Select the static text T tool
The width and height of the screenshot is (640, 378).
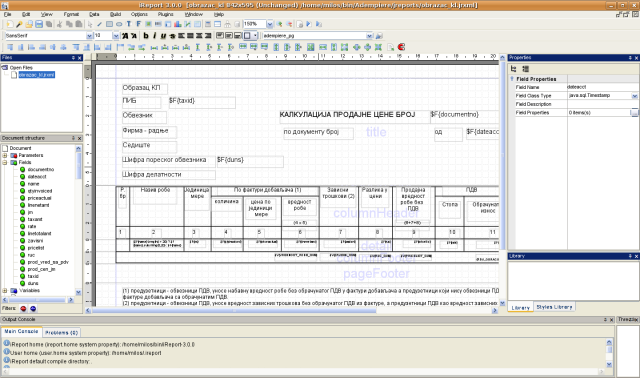coord(129,24)
